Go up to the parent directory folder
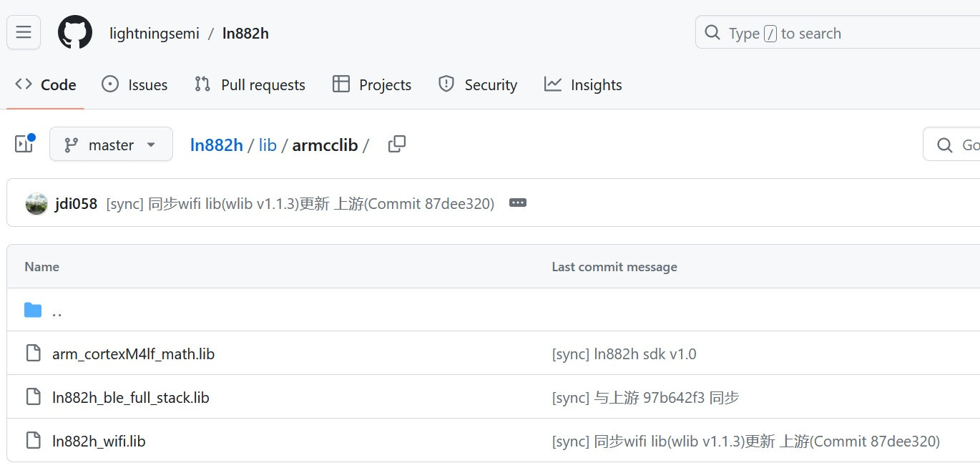The width and height of the screenshot is (980, 468). click(x=57, y=311)
